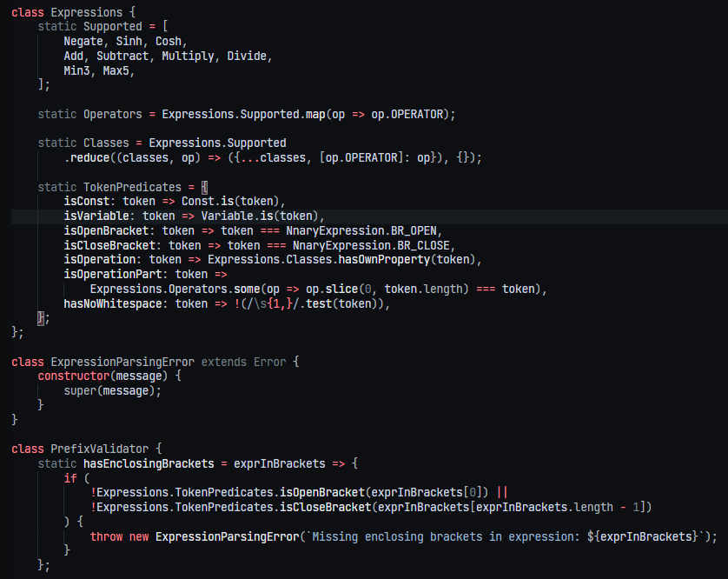Click hasEnclosingBrackets in its static declaration
This screenshot has height=579, width=728.
click(149, 464)
